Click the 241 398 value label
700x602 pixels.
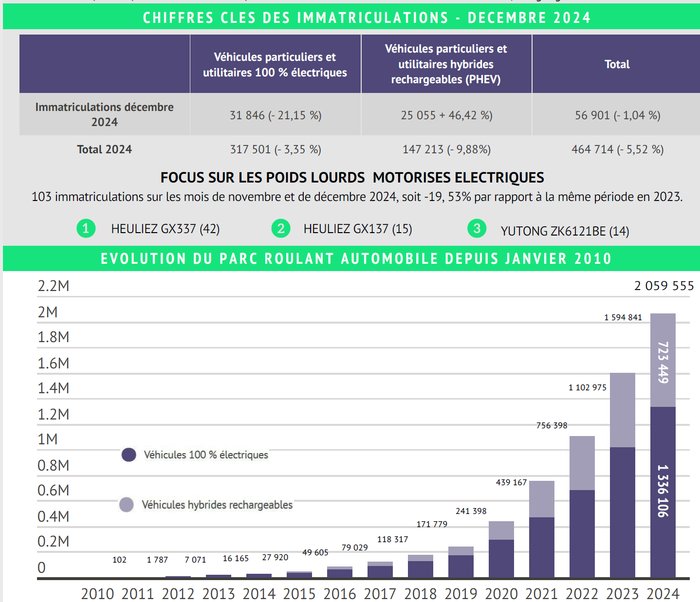[471, 511]
